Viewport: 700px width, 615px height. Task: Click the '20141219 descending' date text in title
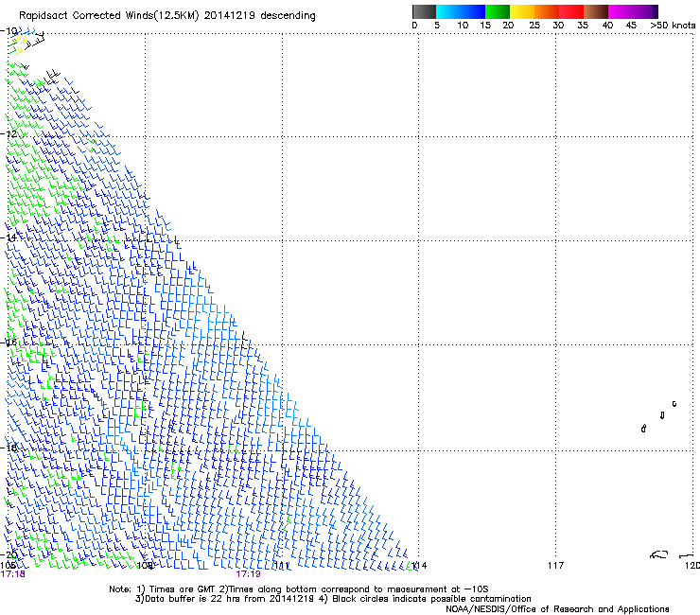260,16
